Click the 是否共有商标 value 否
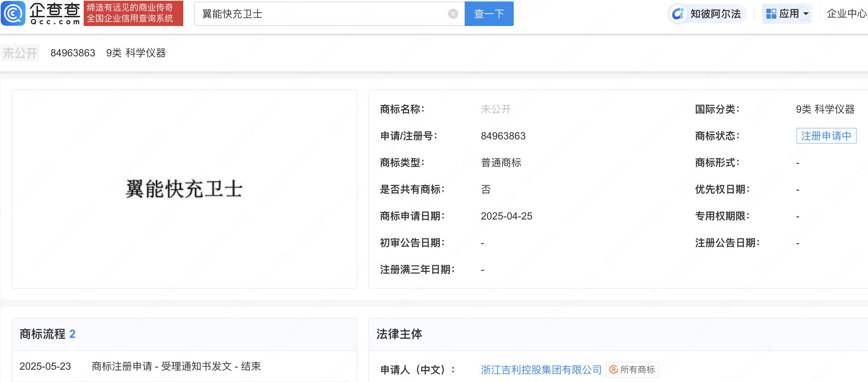 (x=486, y=190)
